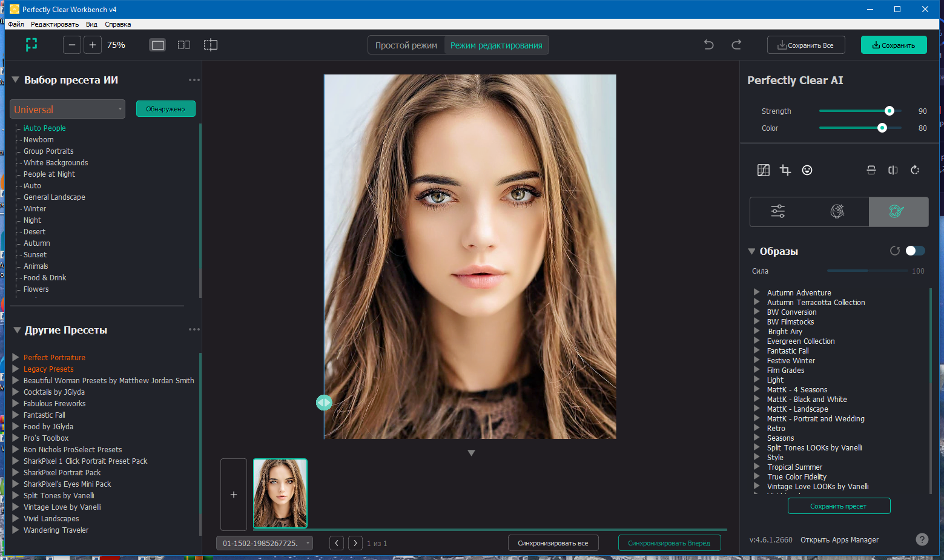Click the Синхронизировать все button
This screenshot has height=560, width=944.
click(553, 543)
